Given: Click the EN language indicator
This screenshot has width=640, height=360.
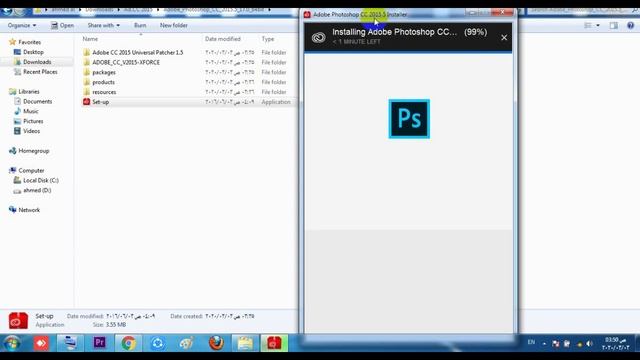Looking at the screenshot, I should [531, 342].
